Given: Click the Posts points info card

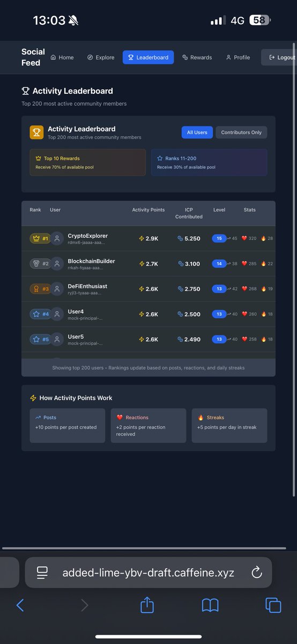Looking at the screenshot, I should point(68,426).
